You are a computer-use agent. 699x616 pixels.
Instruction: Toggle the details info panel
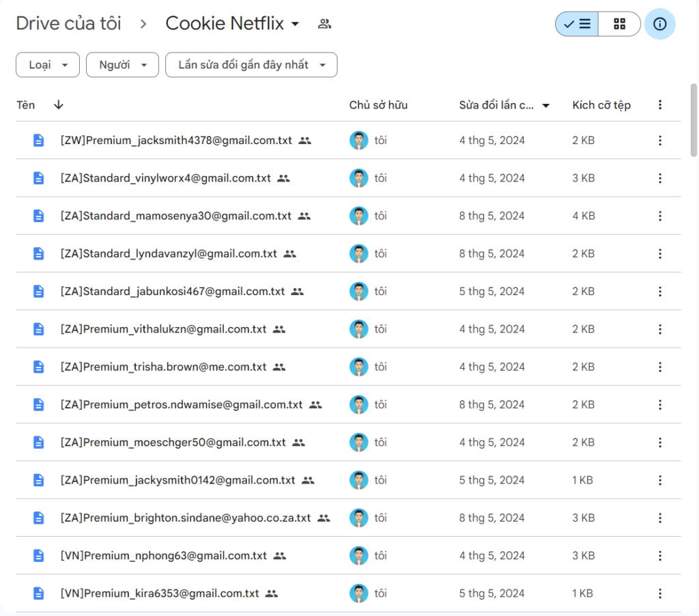(x=659, y=24)
